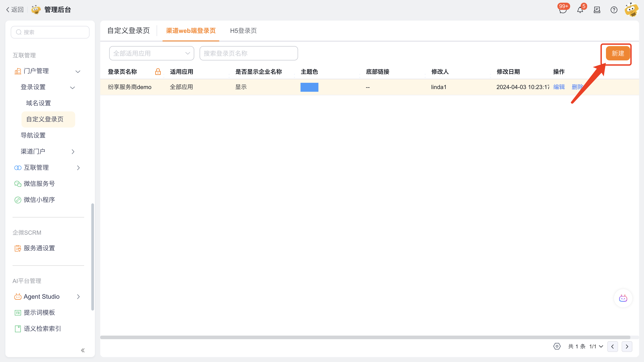Click the lock icon beside 登录页名称 column
644x362 pixels.
(x=158, y=72)
